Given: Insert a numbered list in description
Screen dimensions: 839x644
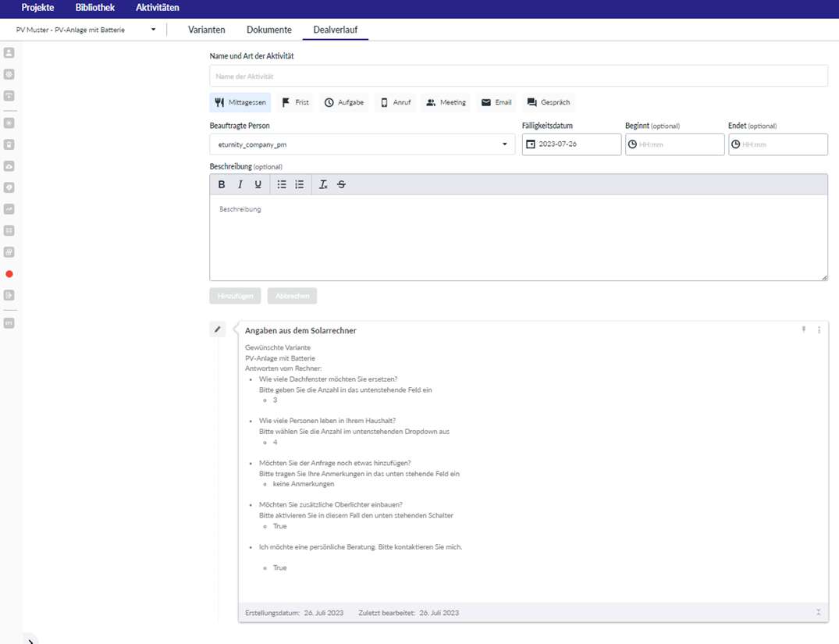Looking at the screenshot, I should coord(300,185).
